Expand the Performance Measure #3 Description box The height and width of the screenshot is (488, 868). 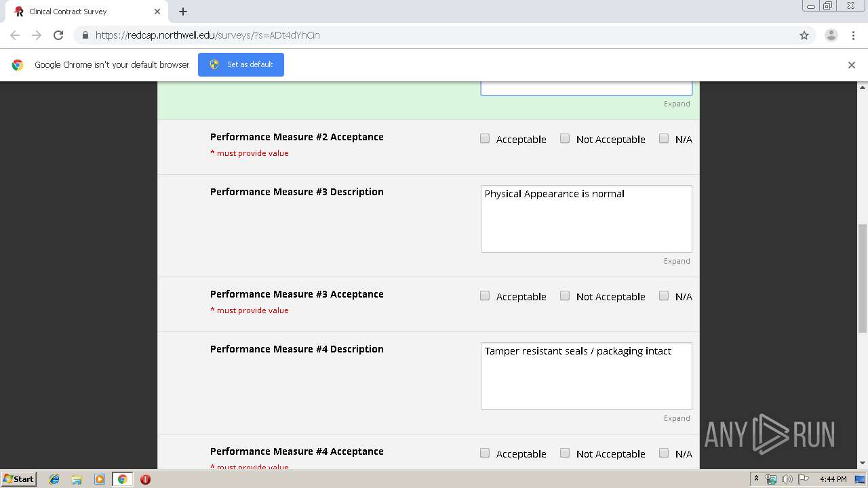coord(677,261)
